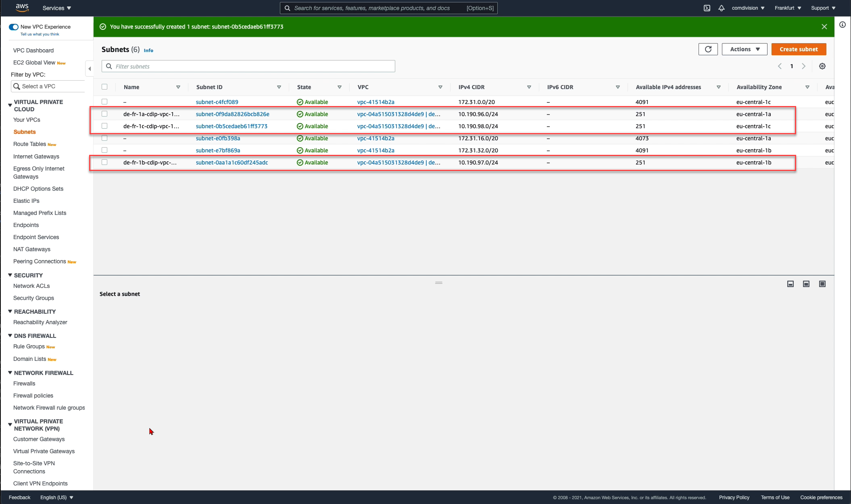Sort by State column arrow
This screenshot has height=504, width=851.
[x=340, y=87]
